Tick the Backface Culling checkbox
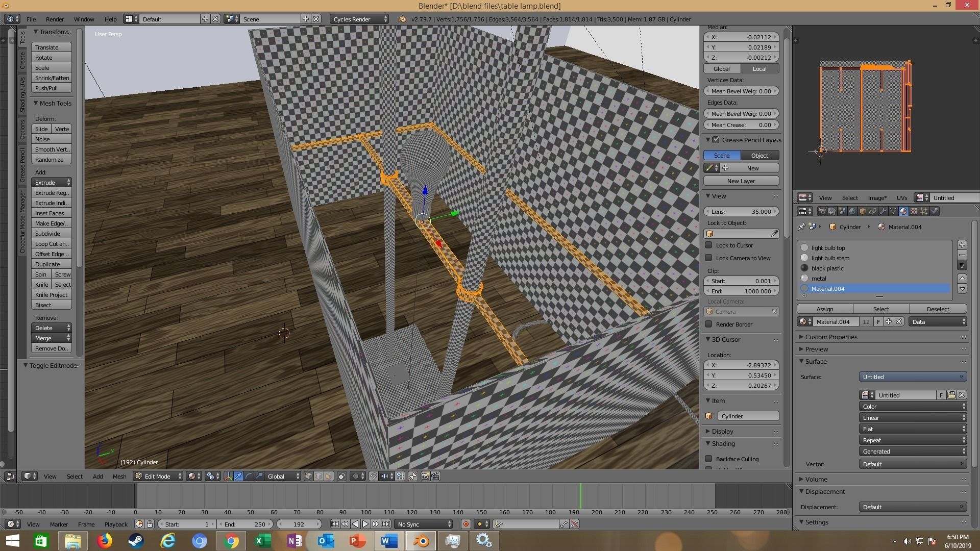The height and width of the screenshot is (551, 980). 709,459
